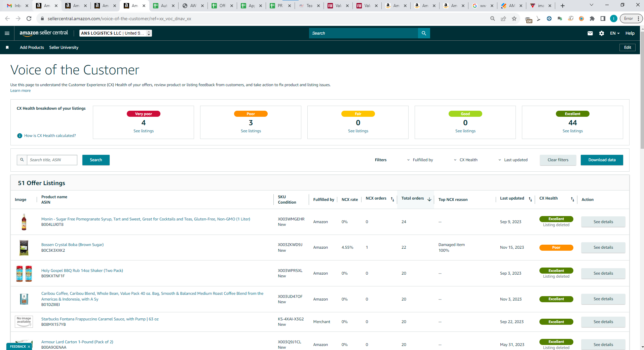Expand the Last updated filter
The height and width of the screenshot is (350, 644).
(513, 160)
